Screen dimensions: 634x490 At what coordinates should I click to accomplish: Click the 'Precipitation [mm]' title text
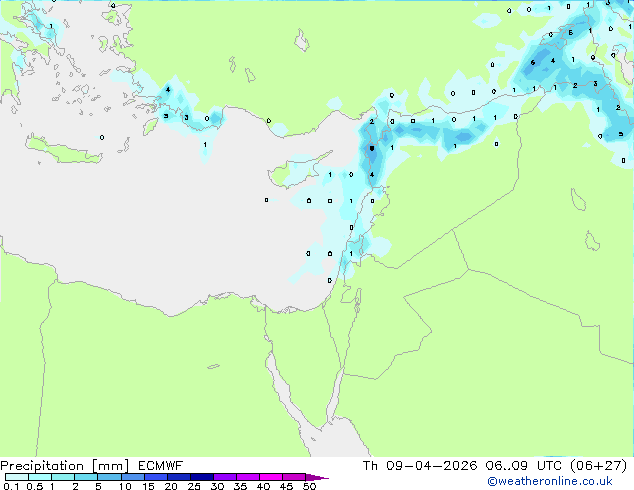tap(65, 466)
